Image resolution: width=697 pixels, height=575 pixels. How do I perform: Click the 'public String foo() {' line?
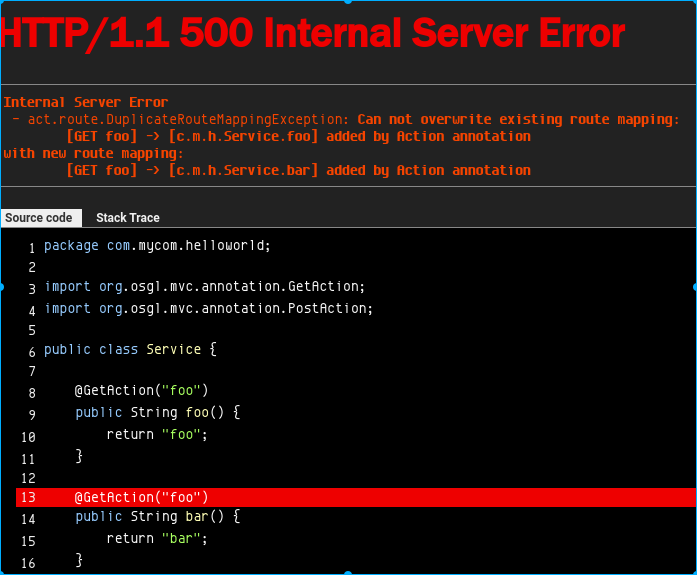158,412
